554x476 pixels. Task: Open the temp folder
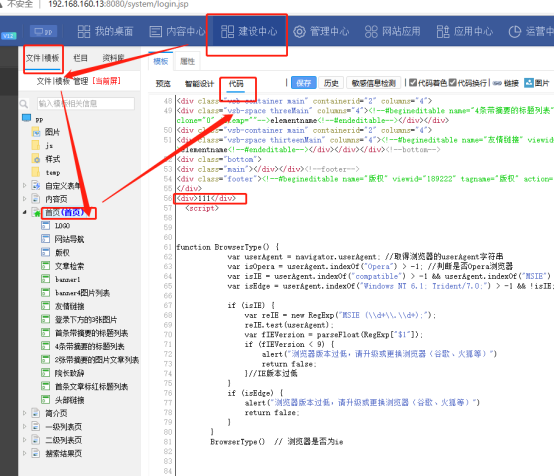[x=46, y=172]
